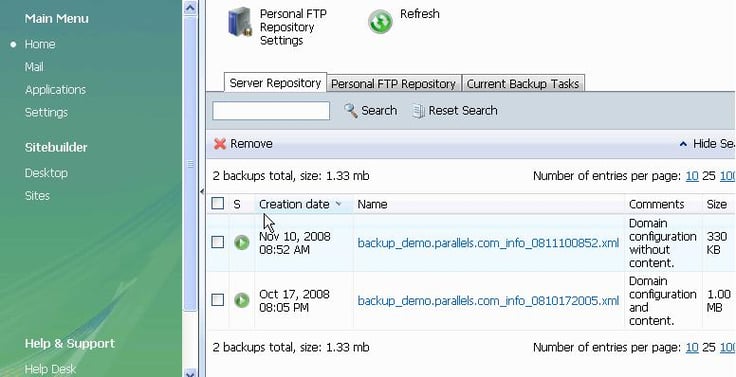Image resolution: width=736 pixels, height=377 pixels.
Task: Open backup_demo.parallels.com_info_0810172005.xml link
Action: point(488,300)
